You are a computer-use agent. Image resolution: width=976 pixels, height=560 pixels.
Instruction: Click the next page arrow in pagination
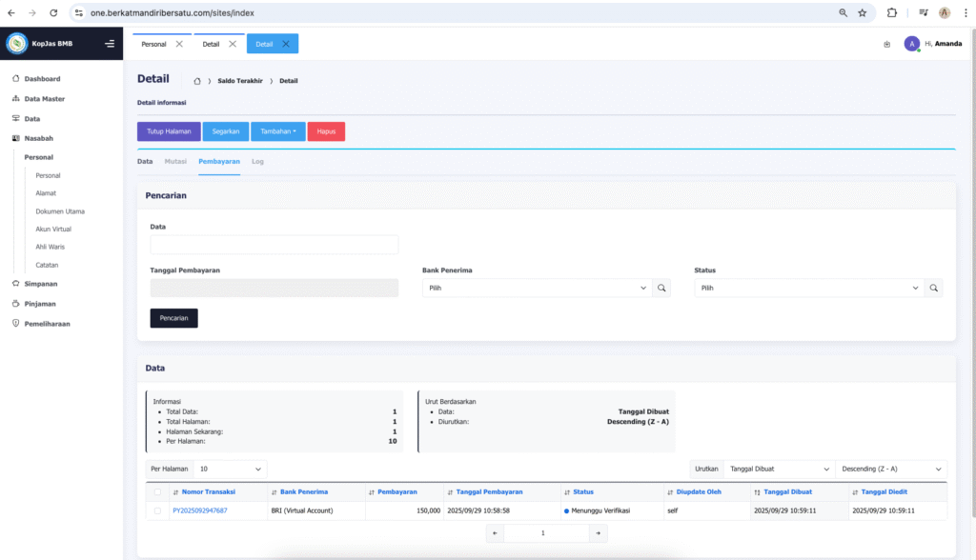[597, 533]
